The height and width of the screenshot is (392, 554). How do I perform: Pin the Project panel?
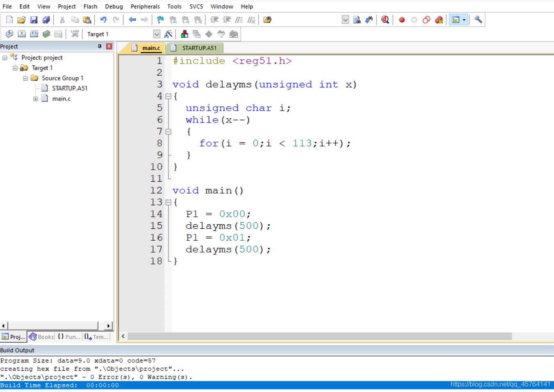coord(100,46)
